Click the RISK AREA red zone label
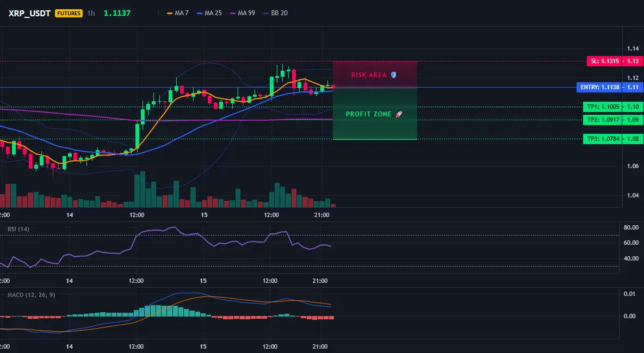Viewport: 644px width, 353px height. [x=369, y=75]
